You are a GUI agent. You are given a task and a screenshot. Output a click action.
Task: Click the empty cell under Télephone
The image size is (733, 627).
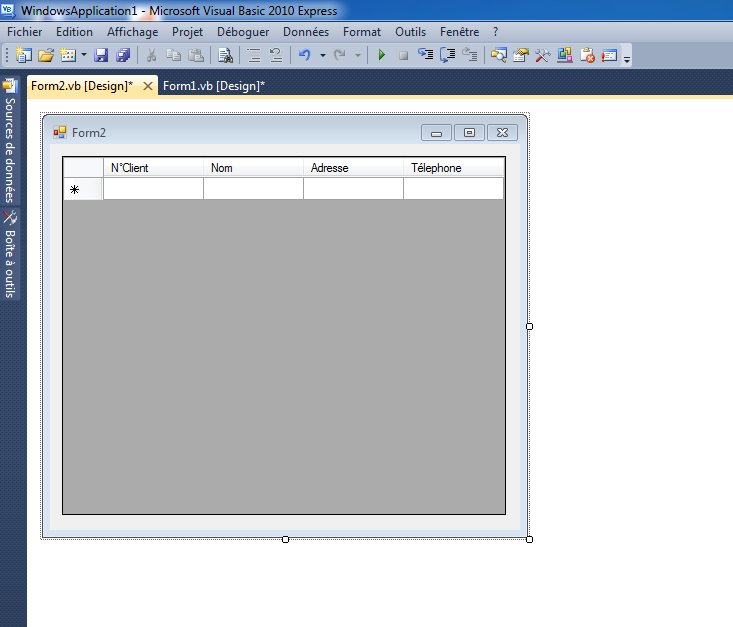(453, 189)
